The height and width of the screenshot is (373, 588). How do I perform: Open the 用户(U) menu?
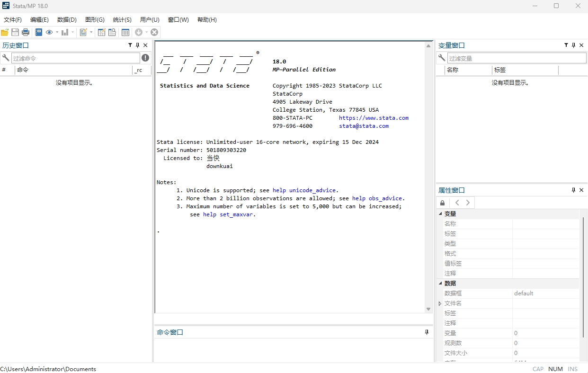[150, 20]
